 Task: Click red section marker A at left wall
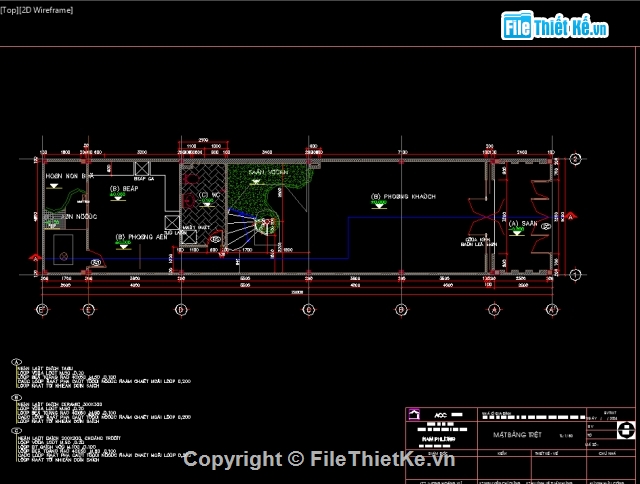[35, 258]
